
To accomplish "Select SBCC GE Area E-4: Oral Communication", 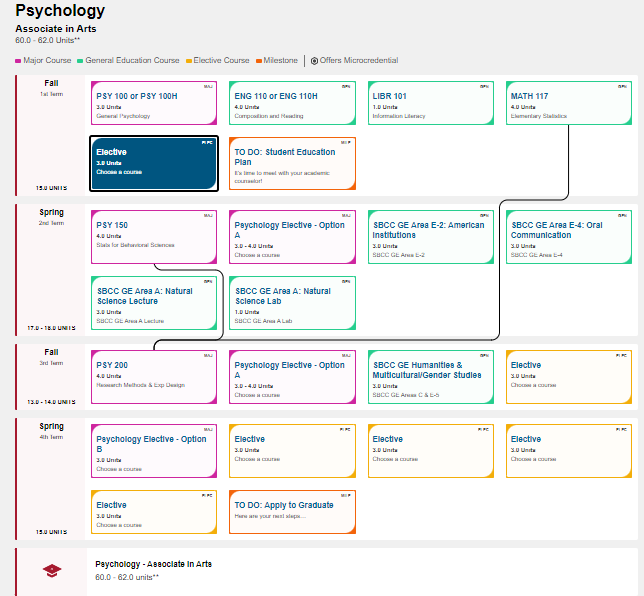I will pyautogui.click(x=568, y=236).
